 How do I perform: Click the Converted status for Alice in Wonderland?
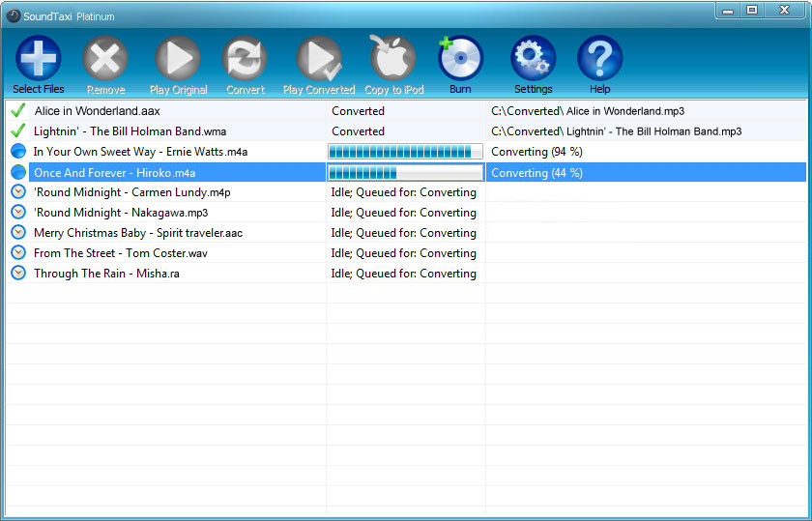358,111
